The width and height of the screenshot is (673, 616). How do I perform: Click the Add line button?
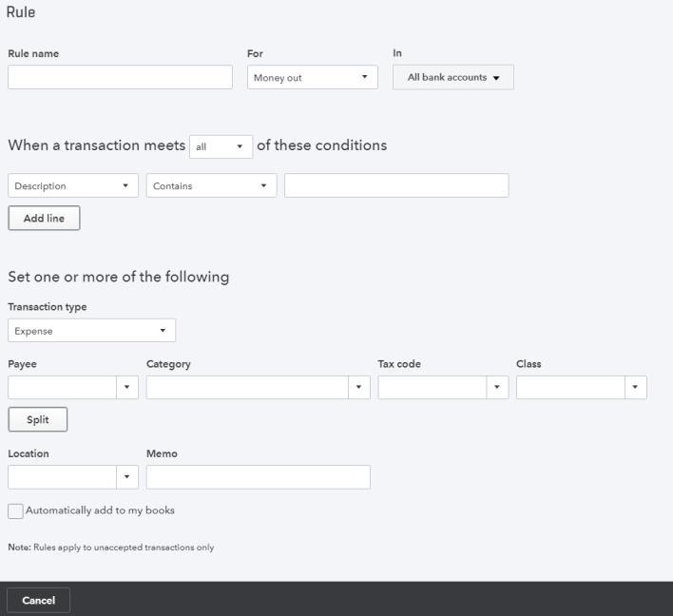click(x=44, y=218)
